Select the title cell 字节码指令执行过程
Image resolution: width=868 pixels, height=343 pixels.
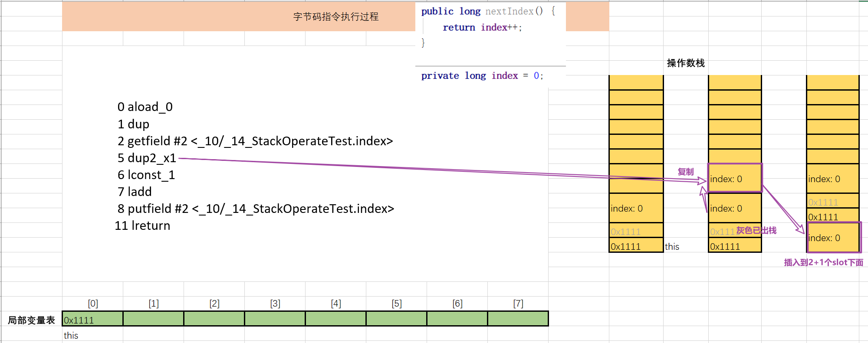point(335,16)
